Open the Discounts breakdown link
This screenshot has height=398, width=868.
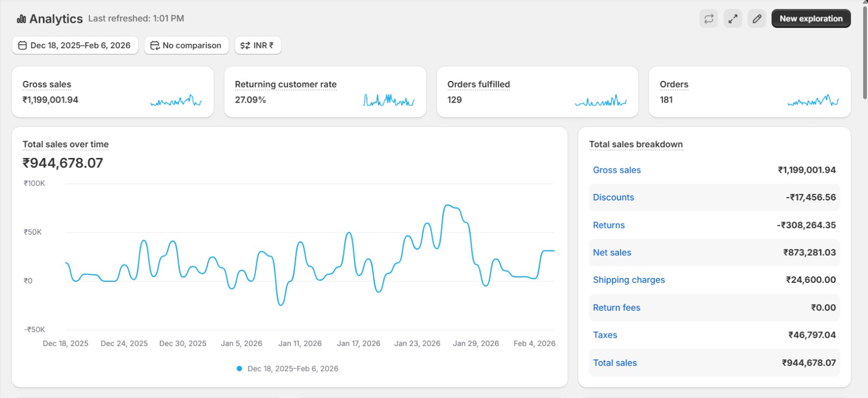click(613, 198)
